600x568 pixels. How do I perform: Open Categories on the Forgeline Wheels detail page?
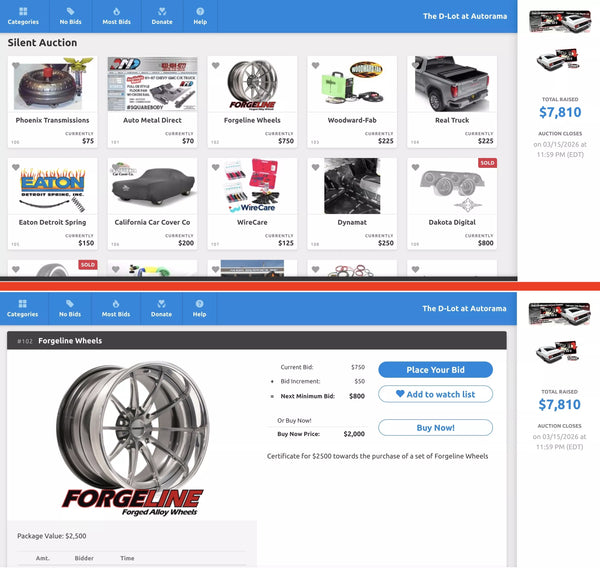tap(23, 308)
